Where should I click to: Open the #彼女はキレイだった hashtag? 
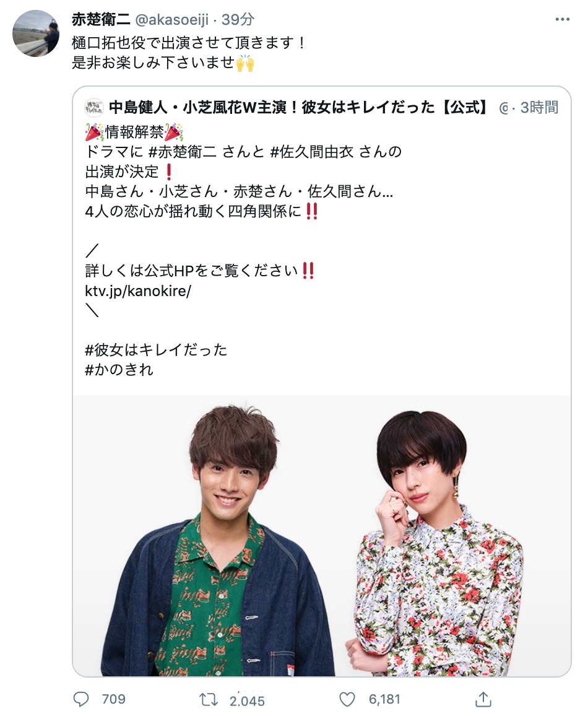pyautogui.click(x=156, y=350)
